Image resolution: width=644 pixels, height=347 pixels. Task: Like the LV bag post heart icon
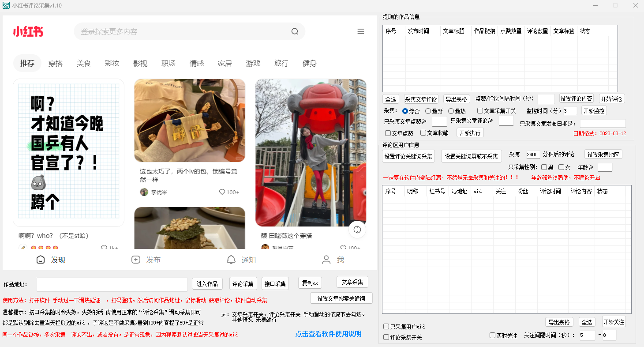pyautogui.click(x=222, y=192)
